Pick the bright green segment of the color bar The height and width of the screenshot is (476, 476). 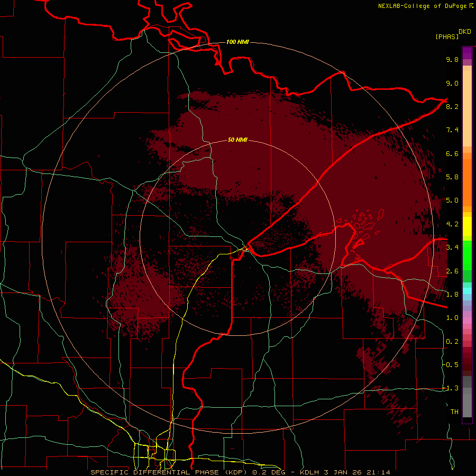[467, 255]
